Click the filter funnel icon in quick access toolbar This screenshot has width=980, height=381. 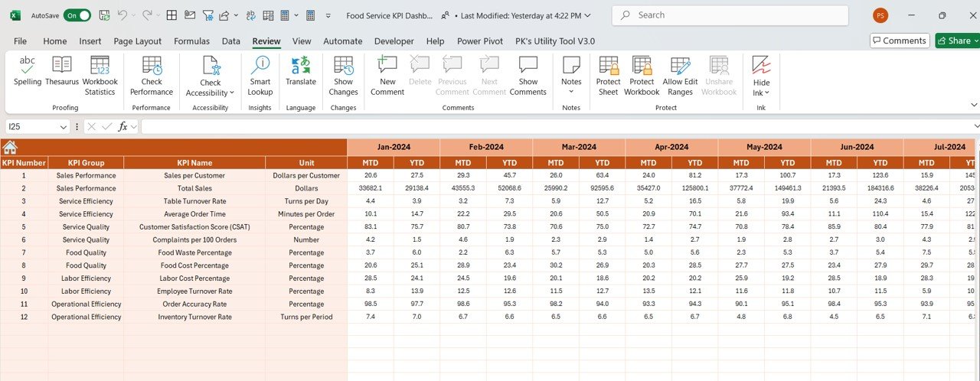click(207, 15)
